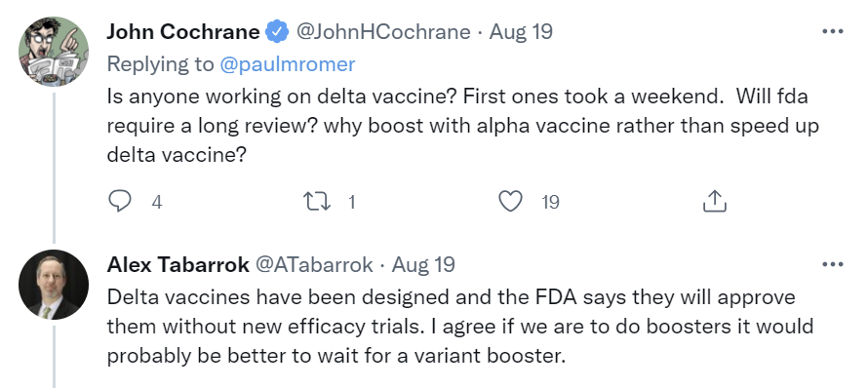Viewport: 868px width, 388px height.
Task: View the like count of 19
Action: tap(550, 202)
